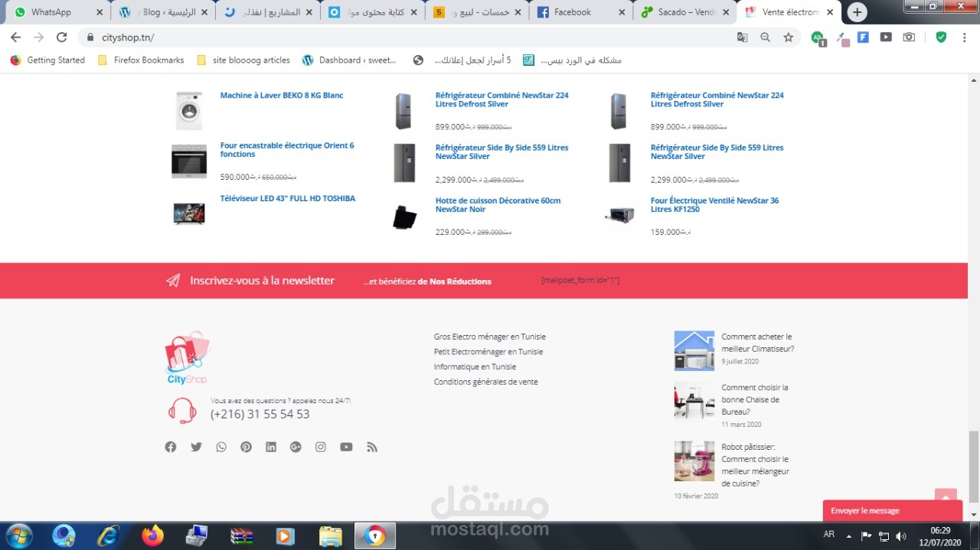Open the WhatsApp footer social icon
Viewport: 980px width, 550px height.
click(x=221, y=447)
